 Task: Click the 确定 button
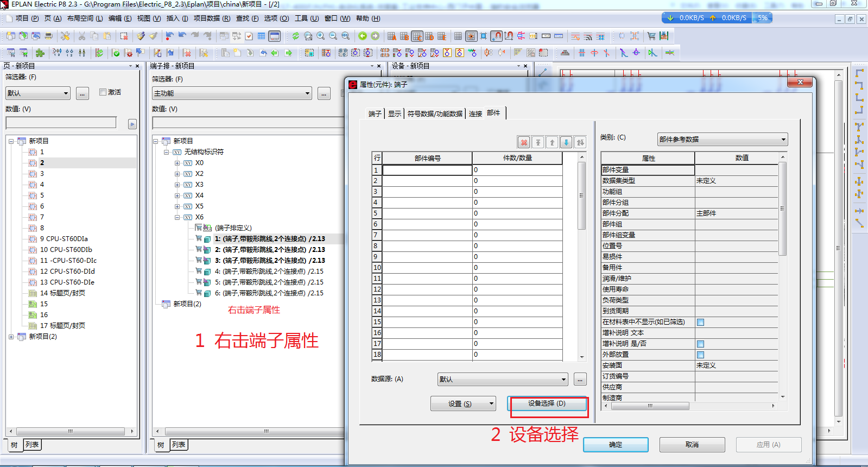(x=616, y=445)
